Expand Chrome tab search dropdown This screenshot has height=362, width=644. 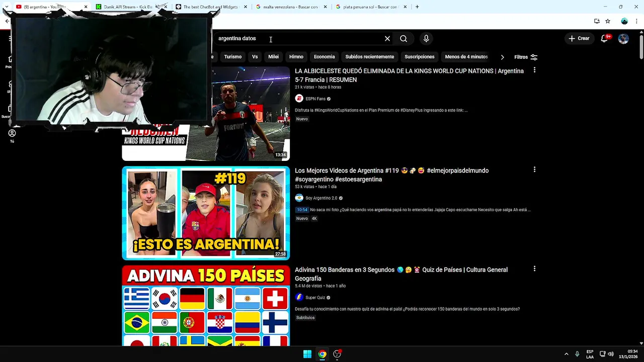tap(7, 7)
